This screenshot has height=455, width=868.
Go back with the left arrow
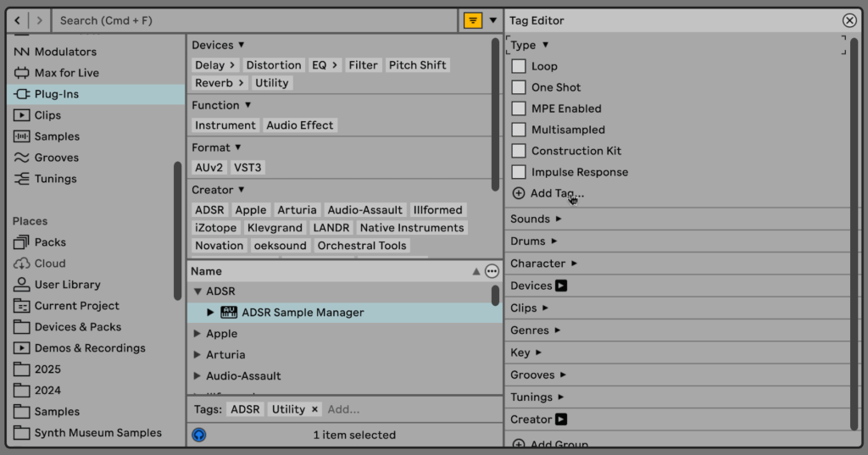[17, 20]
